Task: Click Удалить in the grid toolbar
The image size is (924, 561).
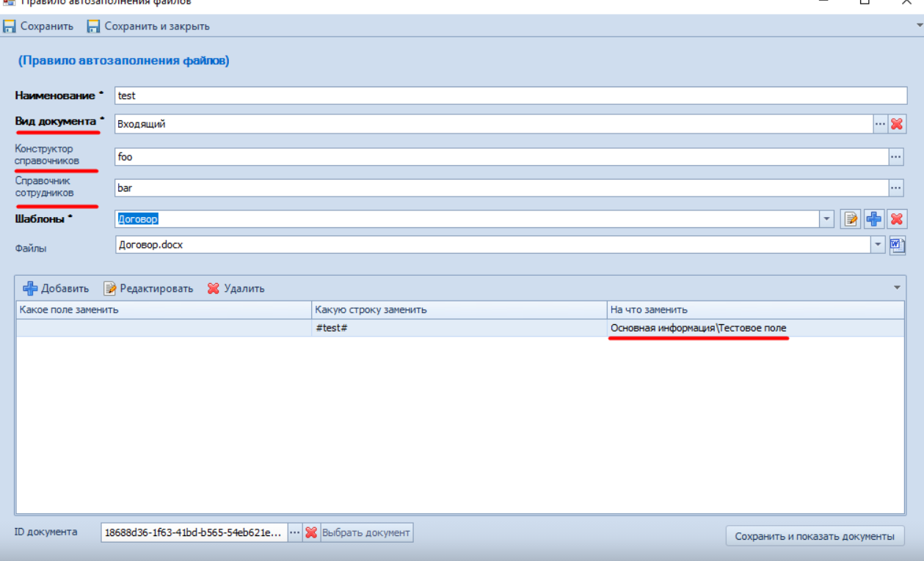Action: click(x=236, y=288)
